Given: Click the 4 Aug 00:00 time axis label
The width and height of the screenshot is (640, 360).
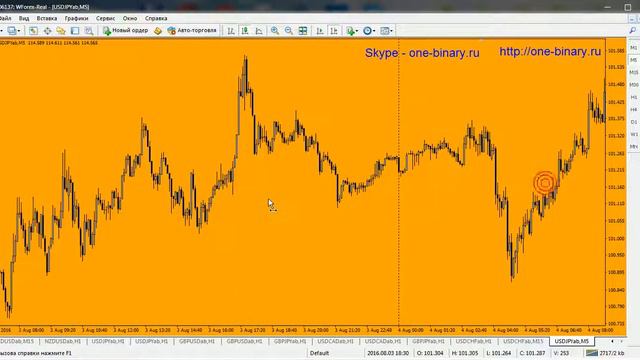Looking at the screenshot, I should (x=411, y=330).
